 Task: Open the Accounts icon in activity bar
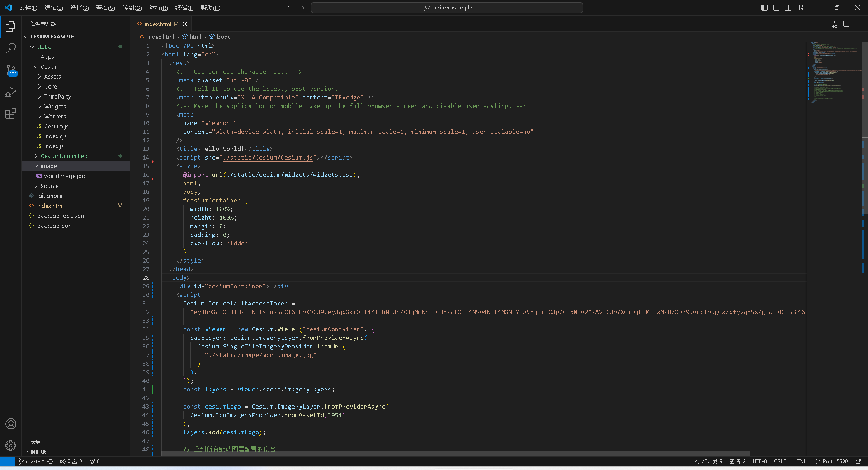11,424
